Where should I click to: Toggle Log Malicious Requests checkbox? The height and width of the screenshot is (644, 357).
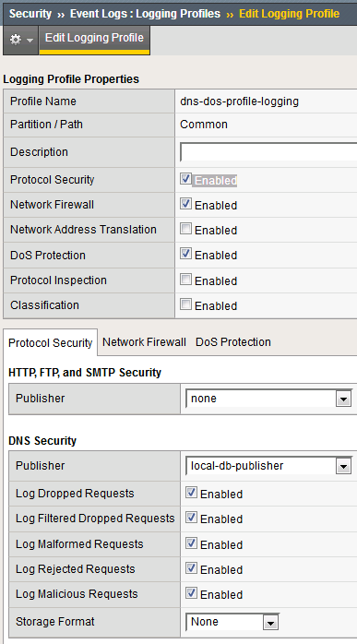[191, 592]
